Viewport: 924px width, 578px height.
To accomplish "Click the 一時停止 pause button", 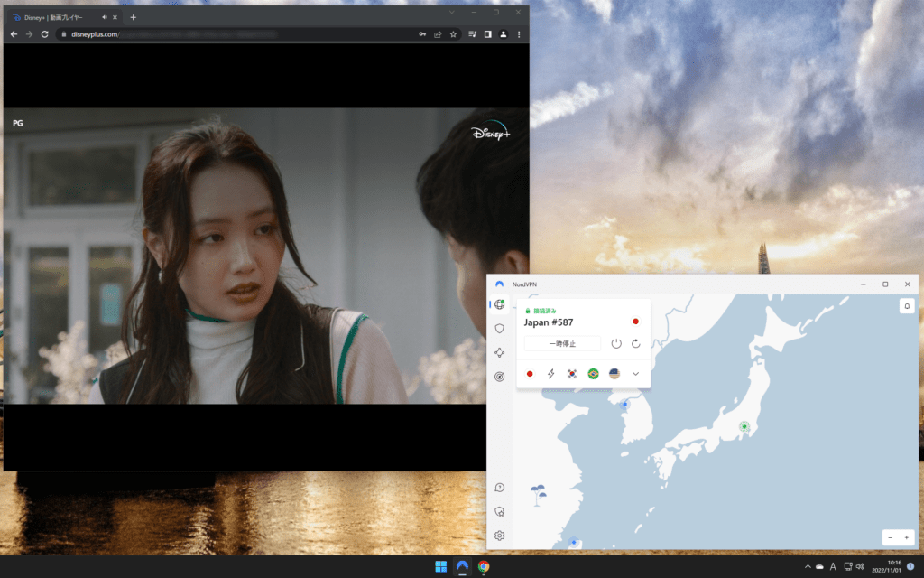I will tap(562, 343).
